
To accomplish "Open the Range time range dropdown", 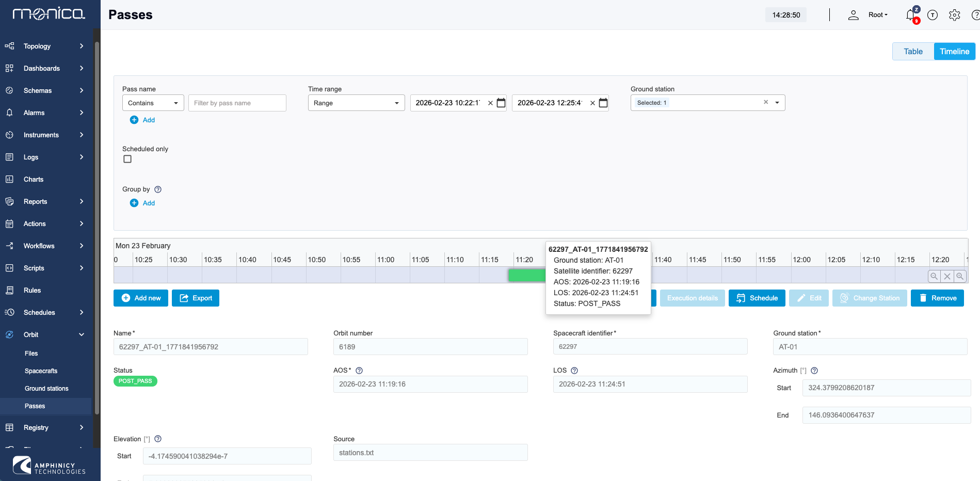I will pyautogui.click(x=356, y=103).
